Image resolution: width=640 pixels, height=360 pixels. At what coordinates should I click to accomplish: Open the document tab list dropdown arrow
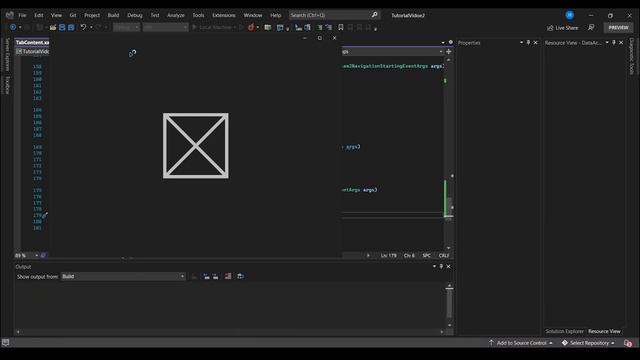[443, 42]
